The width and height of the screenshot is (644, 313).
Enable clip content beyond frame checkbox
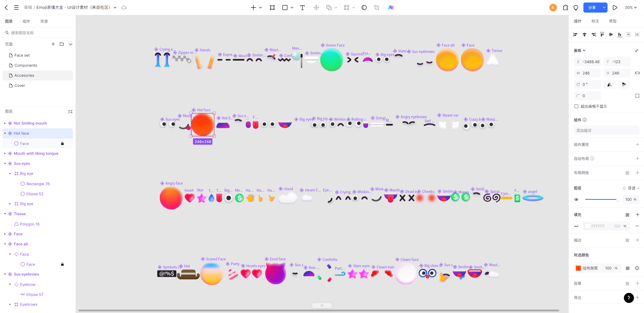click(576, 106)
